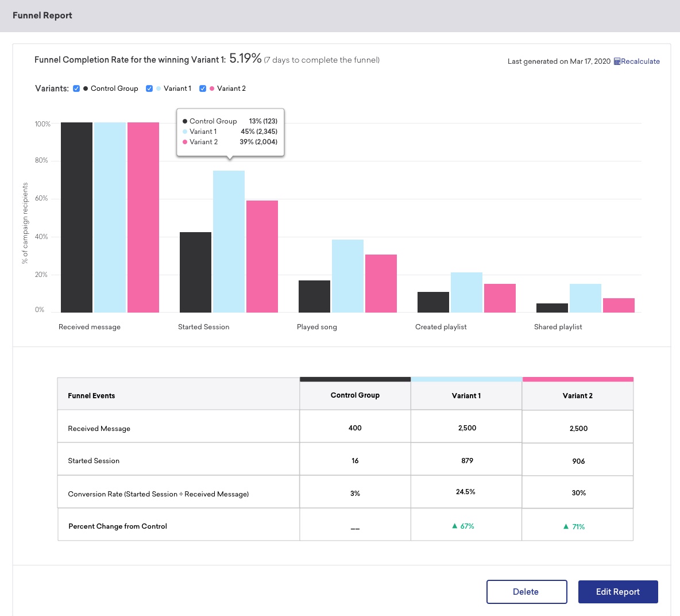Click the pink Variant 2 legend dot
Viewport: 680px width, 616px height.
[212, 88]
